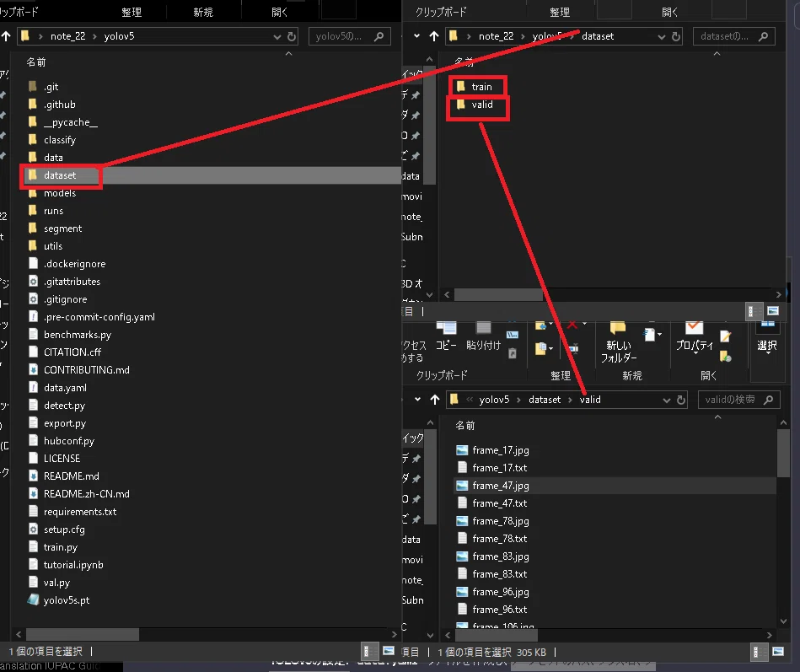
Task: Click the 名前 column header in the yolov5 window
Action: pyautogui.click(x=36, y=62)
